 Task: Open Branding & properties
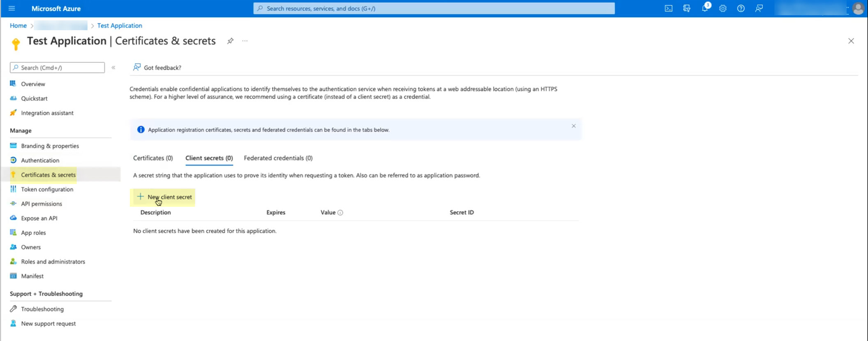coord(50,146)
